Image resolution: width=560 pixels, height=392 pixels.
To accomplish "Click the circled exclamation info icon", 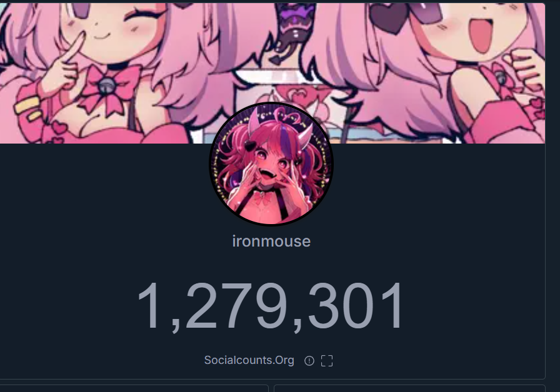I will [309, 361].
